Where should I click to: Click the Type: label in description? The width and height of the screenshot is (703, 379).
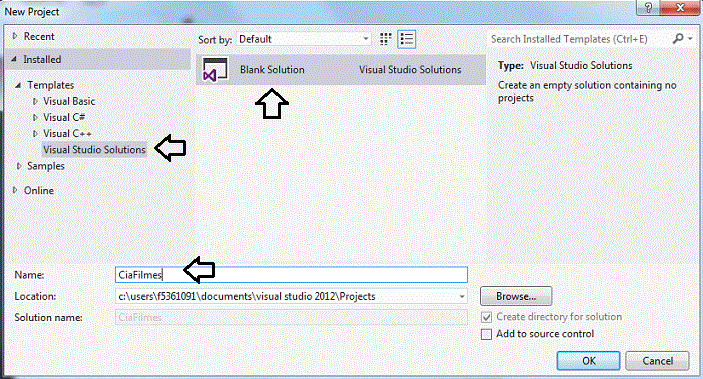coord(511,65)
